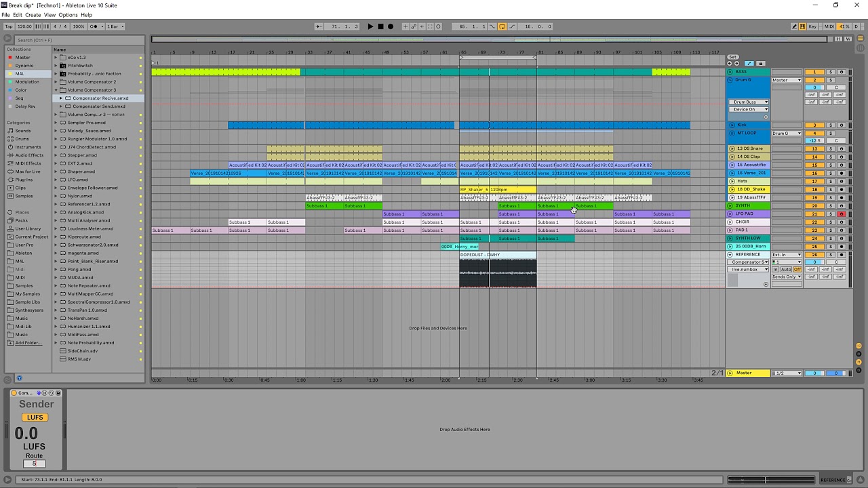Open the Options menu
Image resolution: width=868 pixels, height=488 pixels.
point(68,15)
